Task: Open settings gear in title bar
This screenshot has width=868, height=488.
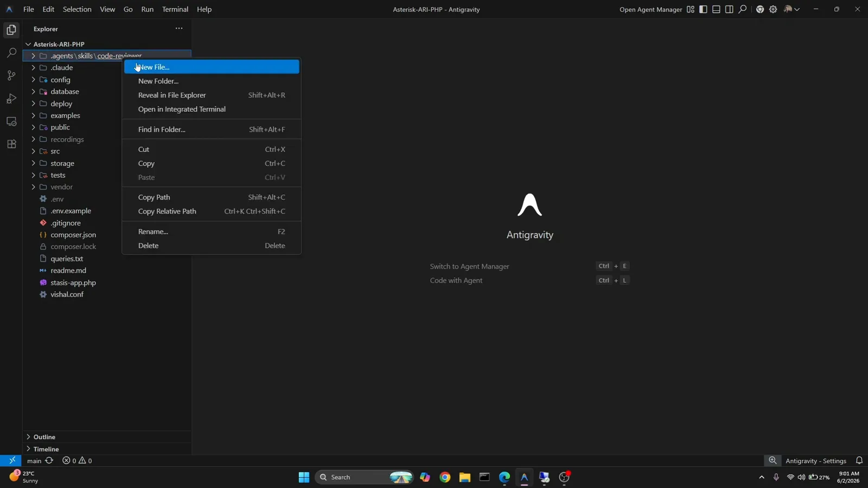Action: [774, 9]
